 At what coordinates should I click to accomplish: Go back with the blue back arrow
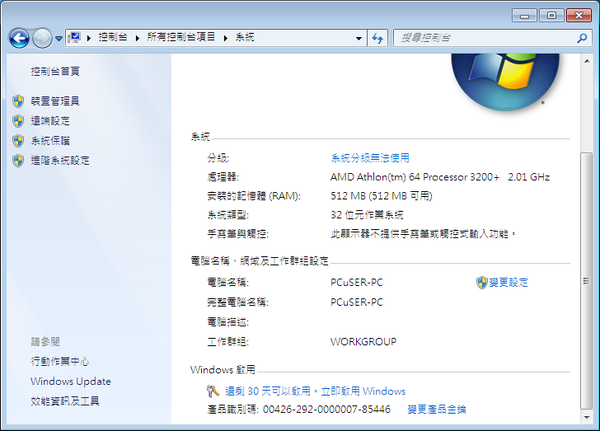pyautogui.click(x=19, y=38)
